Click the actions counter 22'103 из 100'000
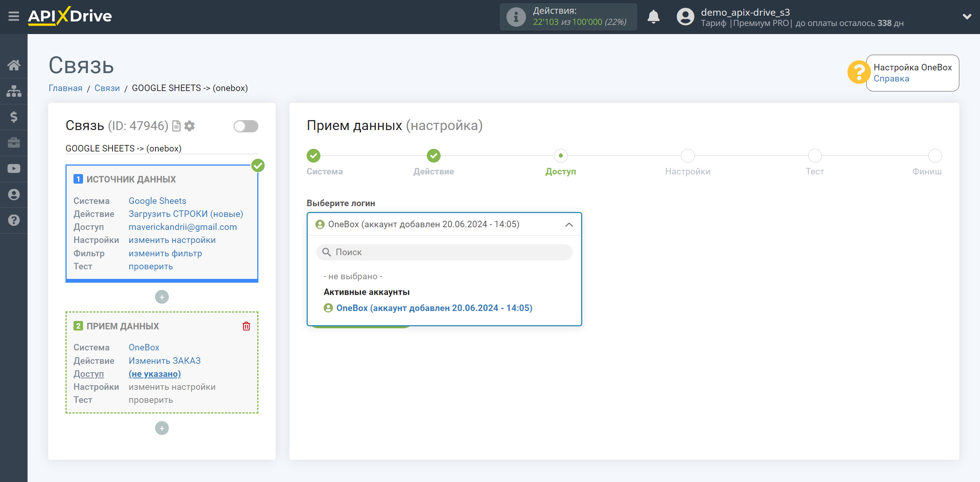The height and width of the screenshot is (482, 980). coord(580,22)
